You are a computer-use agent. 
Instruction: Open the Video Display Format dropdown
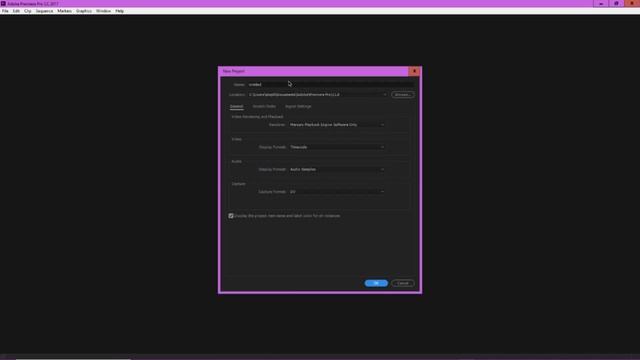point(337,147)
